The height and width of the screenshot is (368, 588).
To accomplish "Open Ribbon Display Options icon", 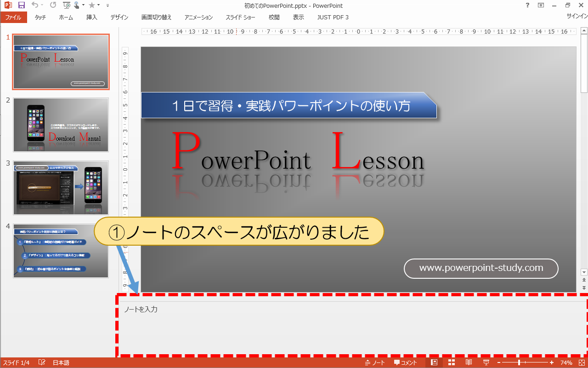I will point(541,6).
